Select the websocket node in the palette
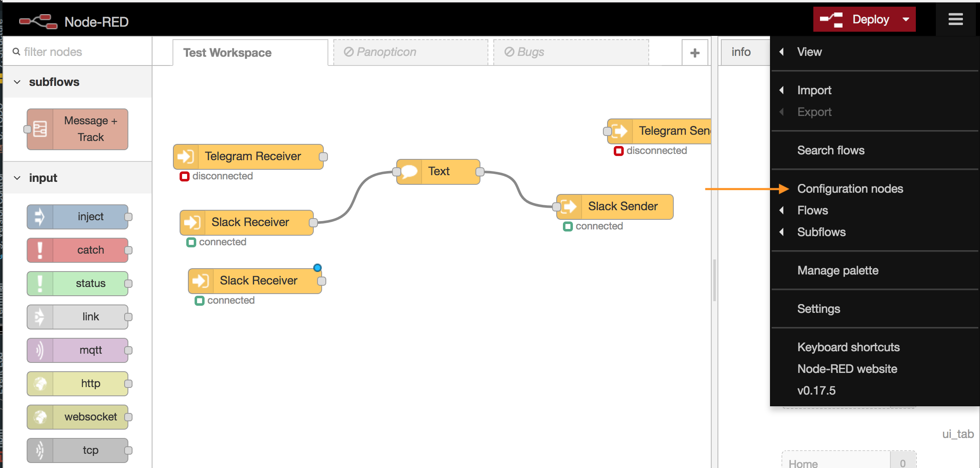This screenshot has height=468, width=980. 77,417
